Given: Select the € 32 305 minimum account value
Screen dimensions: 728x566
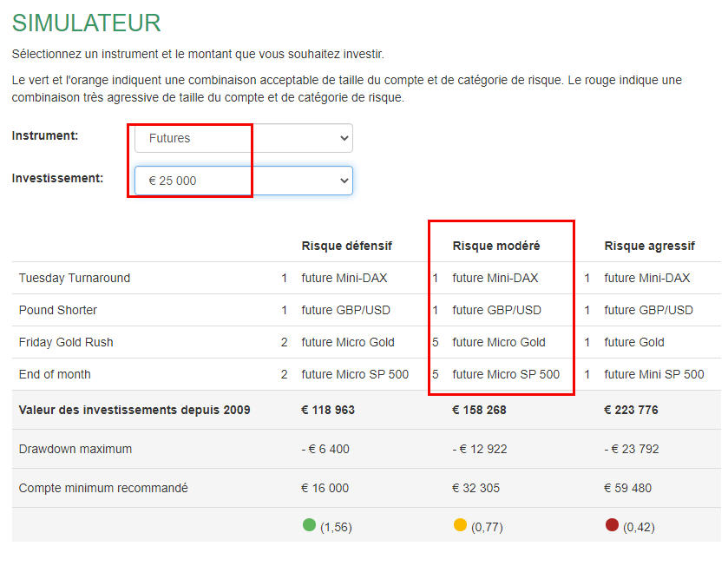Looking at the screenshot, I should (x=475, y=488).
